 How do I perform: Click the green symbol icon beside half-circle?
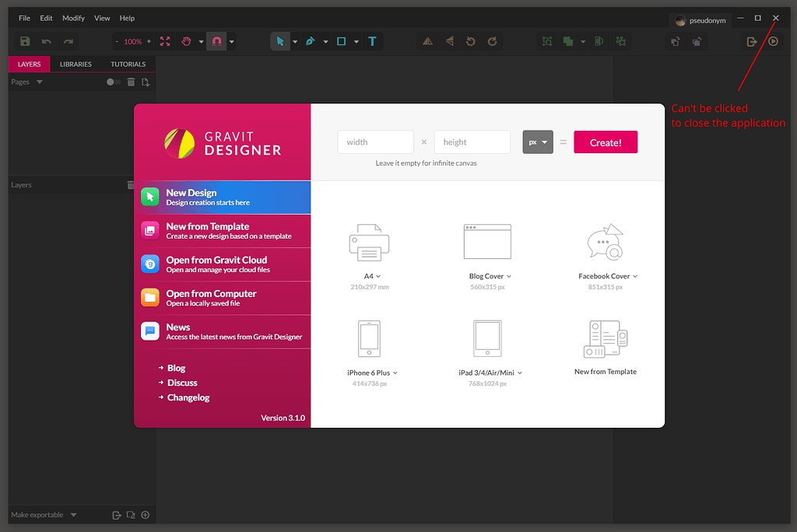620,41
